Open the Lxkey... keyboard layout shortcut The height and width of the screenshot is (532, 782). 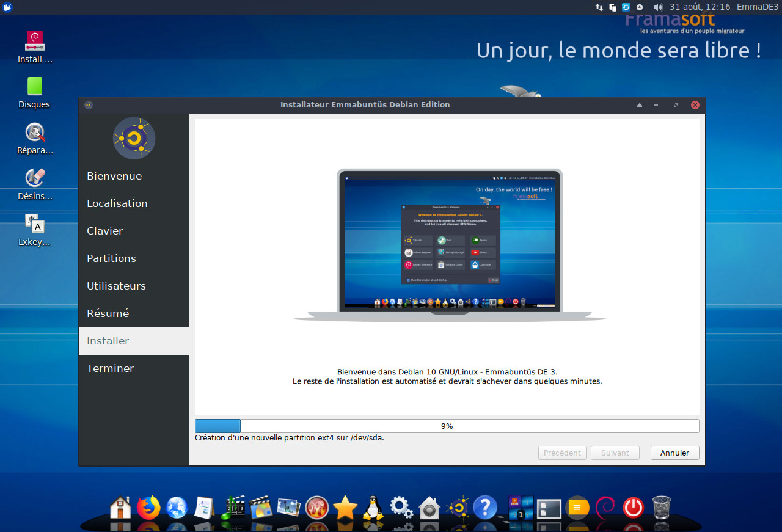(x=35, y=230)
